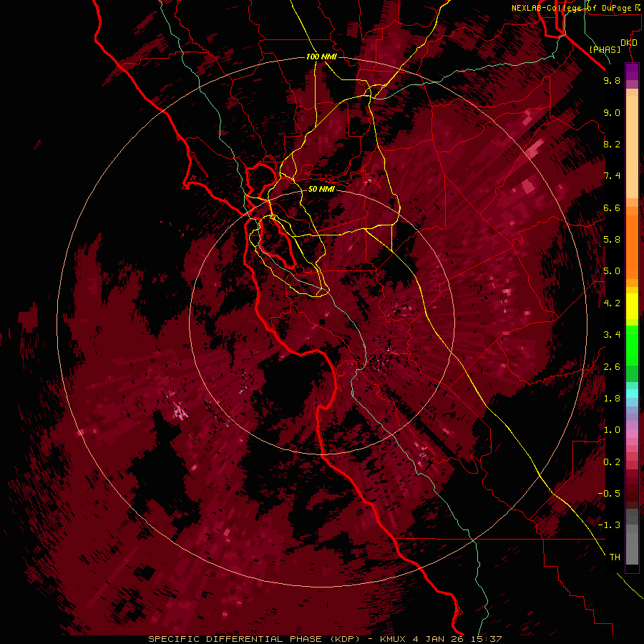
Task: Click the 'SPECIFIC DIFFERENTIAL PHASE (KDP)' product title
Action: (254, 639)
